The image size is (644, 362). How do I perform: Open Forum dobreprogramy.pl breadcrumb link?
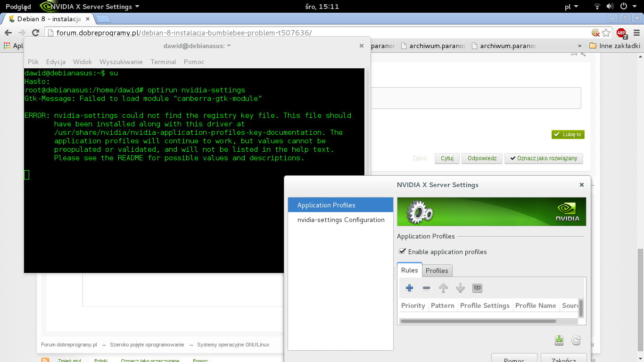coord(69,345)
